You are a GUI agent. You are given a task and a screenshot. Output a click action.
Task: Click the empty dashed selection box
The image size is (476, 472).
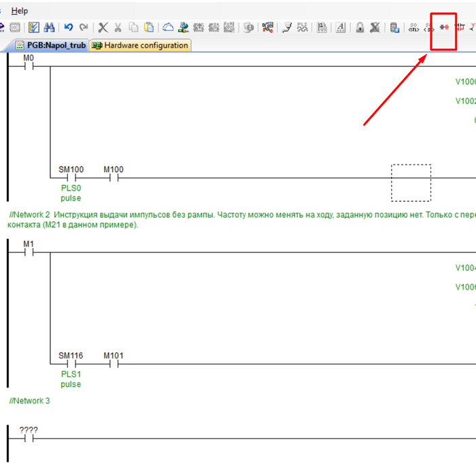point(411,182)
